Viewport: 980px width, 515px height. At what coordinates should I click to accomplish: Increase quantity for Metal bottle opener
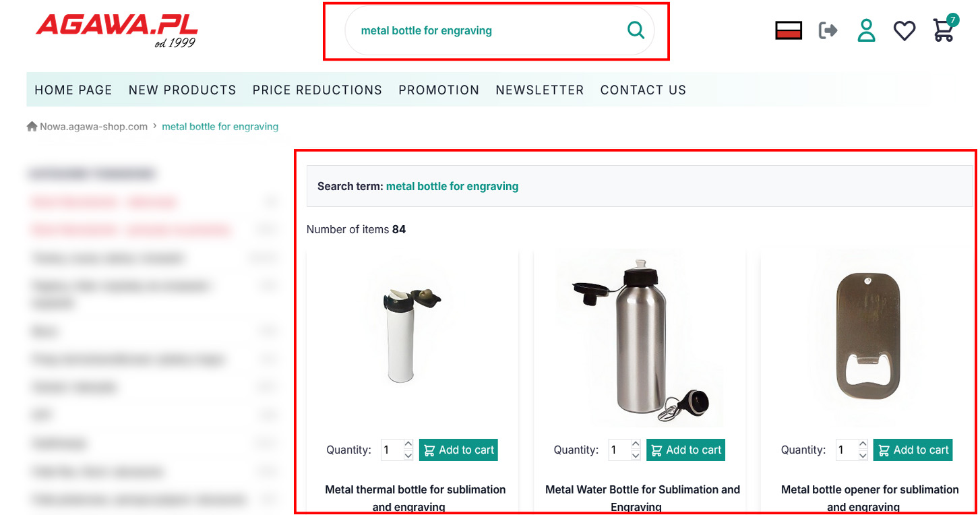[x=862, y=444]
